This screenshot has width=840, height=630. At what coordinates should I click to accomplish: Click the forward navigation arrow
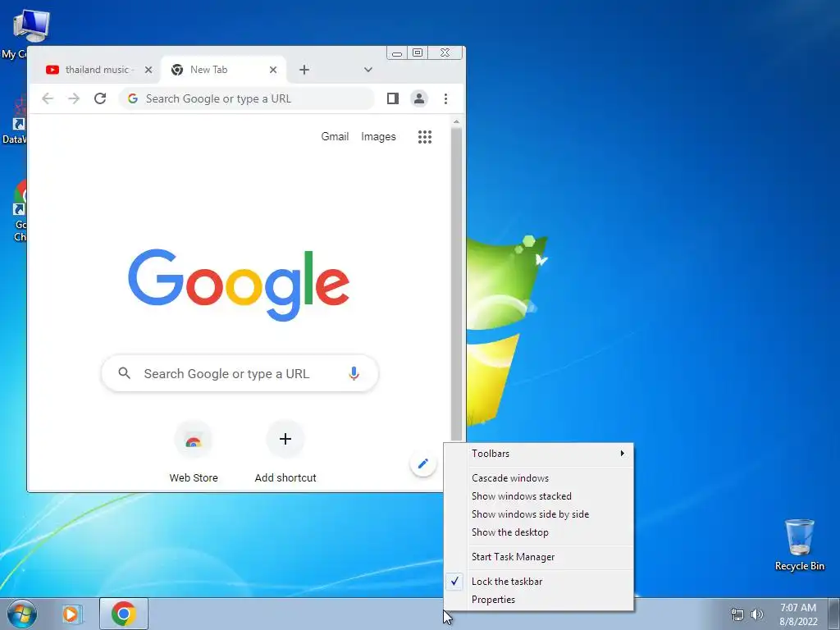coord(74,98)
